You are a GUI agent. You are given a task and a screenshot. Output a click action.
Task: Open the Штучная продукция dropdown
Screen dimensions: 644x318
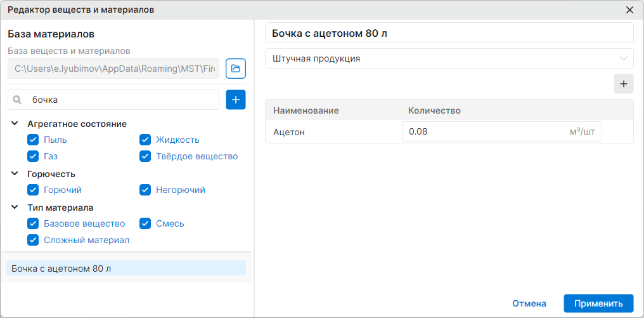[x=449, y=58]
